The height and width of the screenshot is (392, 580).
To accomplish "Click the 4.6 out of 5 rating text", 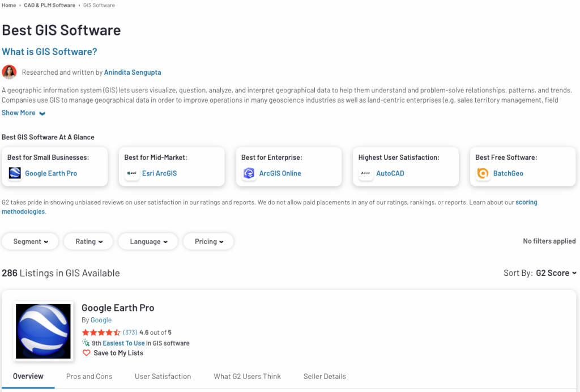I will pyautogui.click(x=155, y=333).
